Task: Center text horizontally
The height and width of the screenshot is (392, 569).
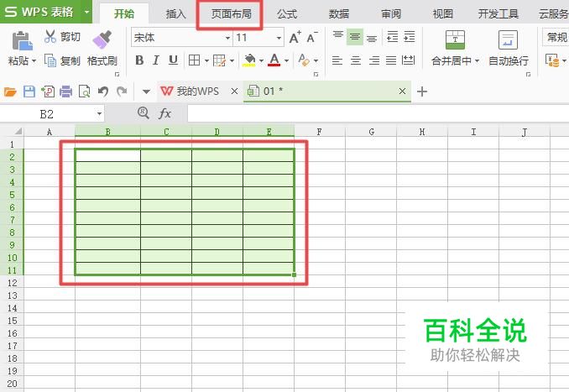Action: click(x=356, y=60)
